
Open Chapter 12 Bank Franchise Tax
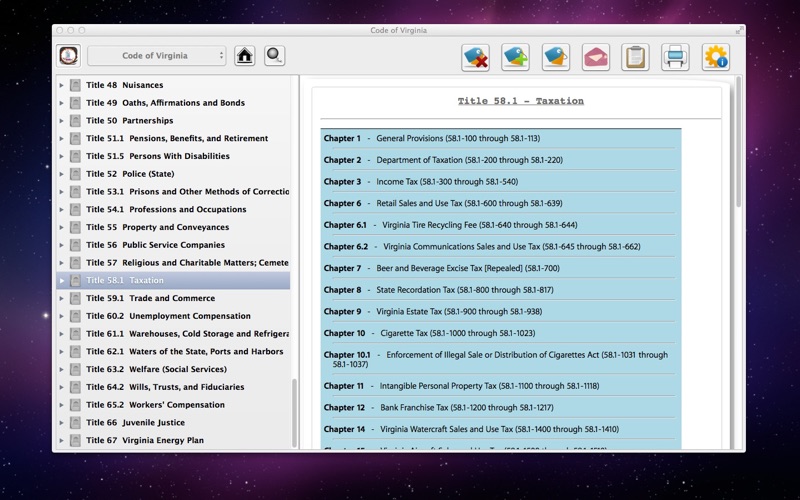[439, 408]
